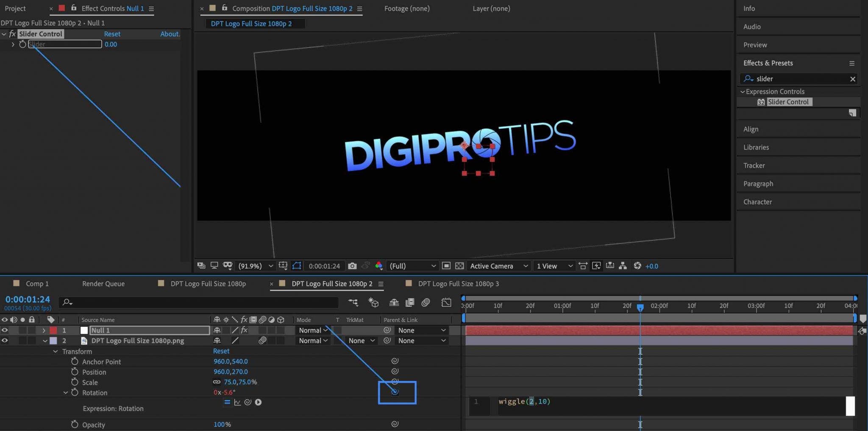Open the composition mini-flowchart
The image size is (868, 431).
click(x=353, y=302)
